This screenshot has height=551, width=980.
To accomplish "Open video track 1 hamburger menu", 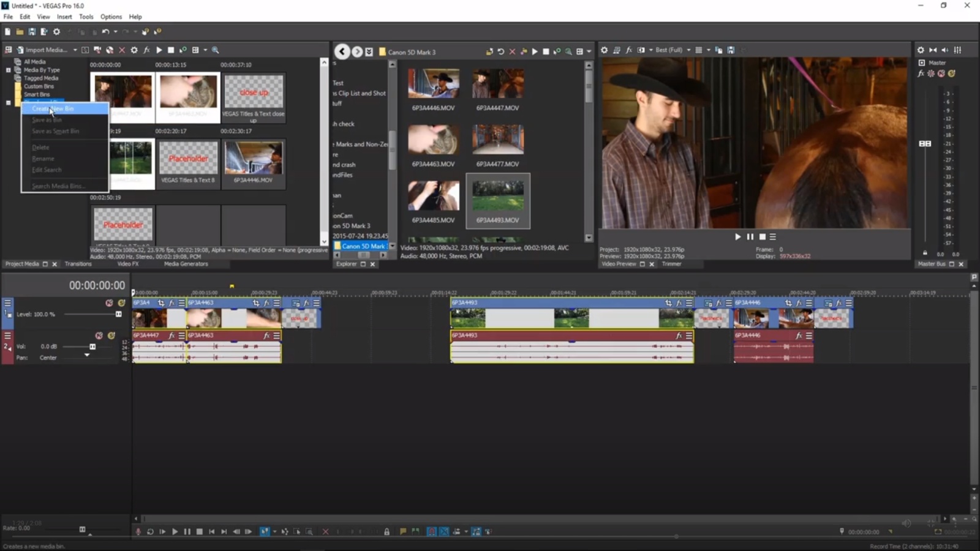I will (7, 303).
